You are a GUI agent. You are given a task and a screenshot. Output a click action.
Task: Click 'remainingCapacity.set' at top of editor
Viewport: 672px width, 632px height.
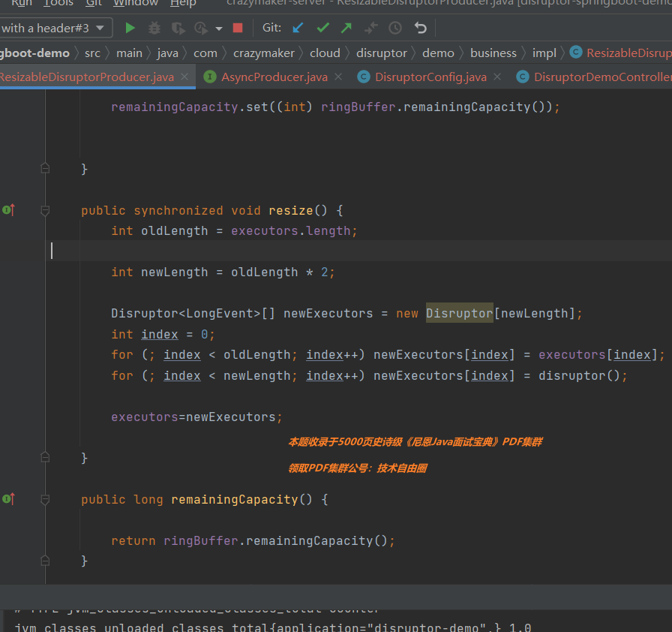coord(190,107)
